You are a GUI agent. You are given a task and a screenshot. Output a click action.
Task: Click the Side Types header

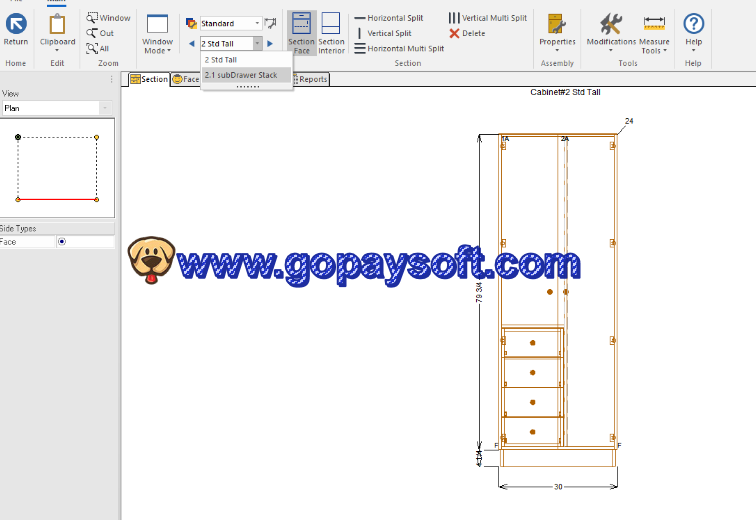(x=57, y=228)
